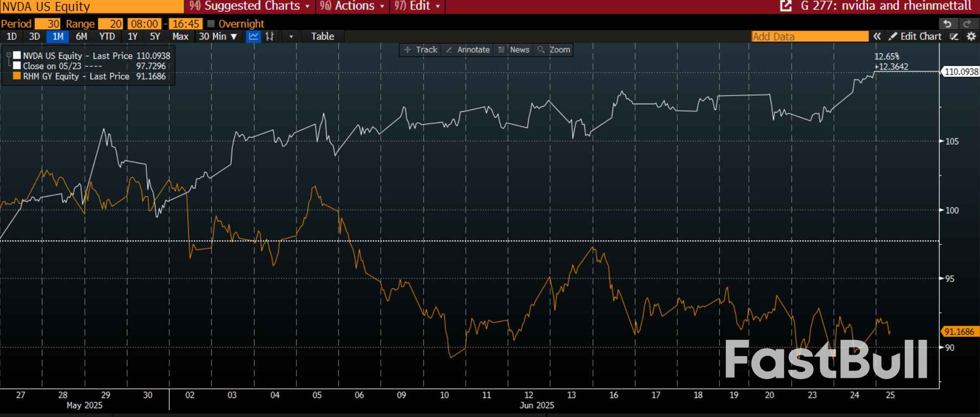Redo the chart change
This screenshot has width=980, height=417.
[x=968, y=24]
